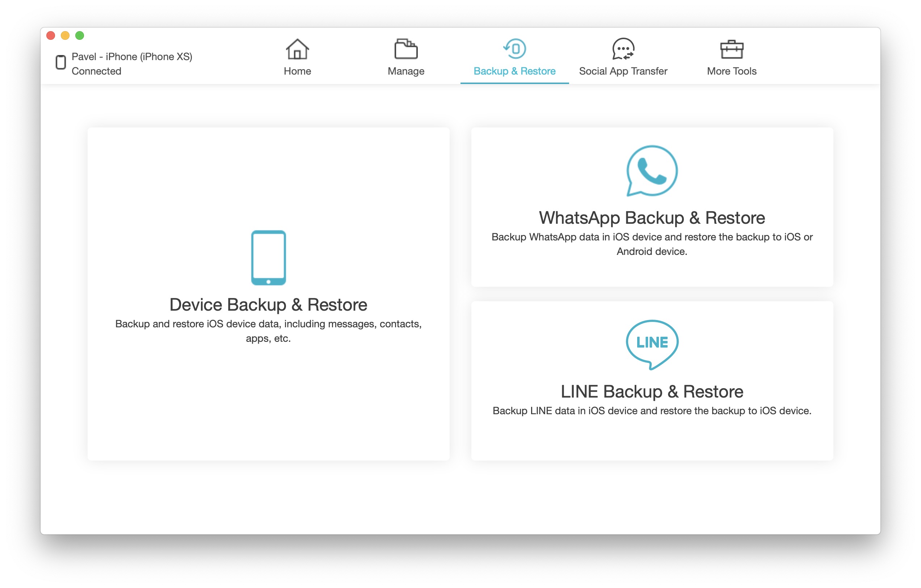
Task: Select the Social App Transfer tab label
Action: 623,71
